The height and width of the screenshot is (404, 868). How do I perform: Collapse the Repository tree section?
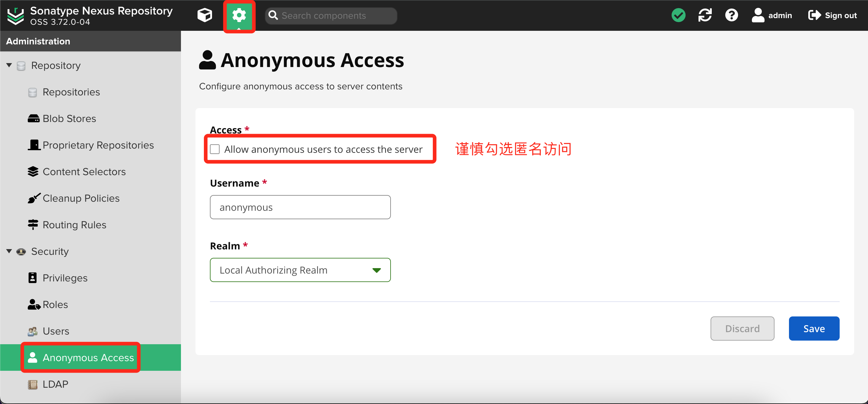(x=9, y=65)
